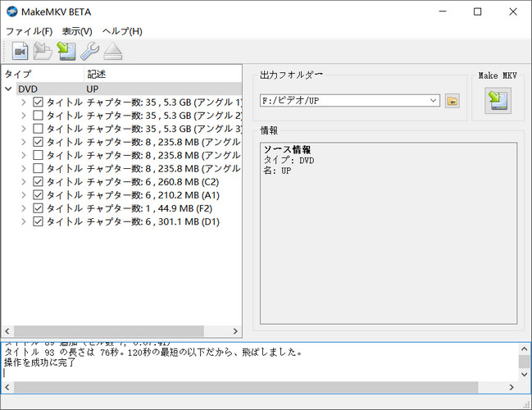This screenshot has width=532, height=410.
Task: Click ソース情報 heading in info panel
Action: click(287, 150)
